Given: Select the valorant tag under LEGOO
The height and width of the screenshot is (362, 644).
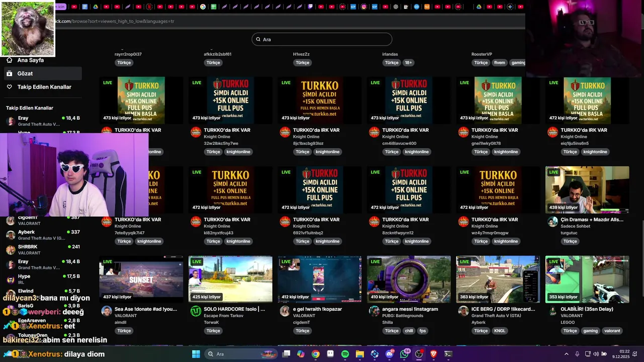Looking at the screenshot, I should click(612, 331).
